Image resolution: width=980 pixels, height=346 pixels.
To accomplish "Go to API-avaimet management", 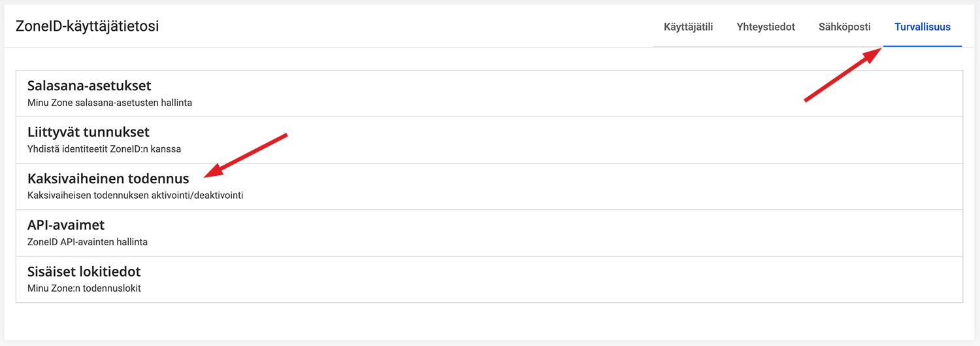I will (x=66, y=225).
